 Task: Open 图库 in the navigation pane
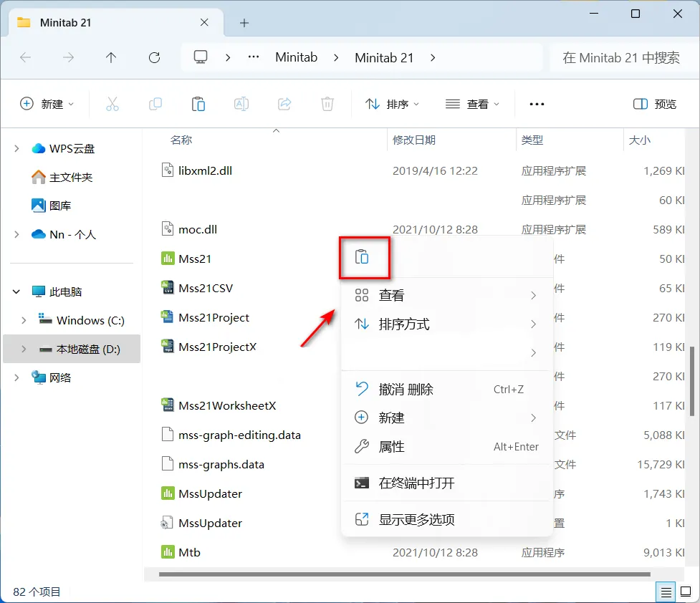click(52, 206)
